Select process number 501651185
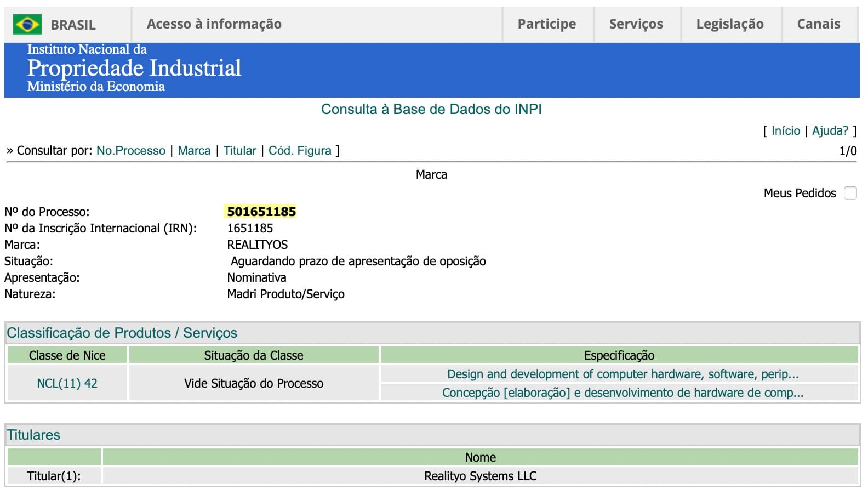 point(261,212)
